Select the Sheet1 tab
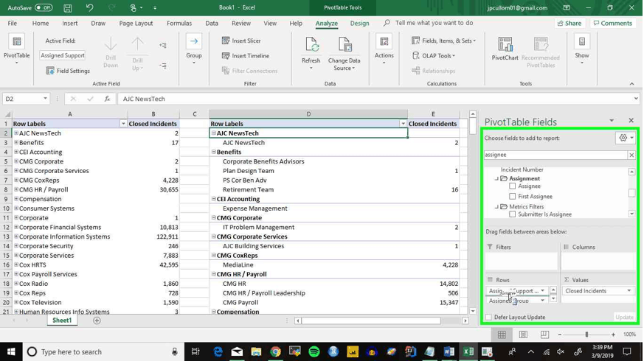644x361 pixels. point(62,320)
